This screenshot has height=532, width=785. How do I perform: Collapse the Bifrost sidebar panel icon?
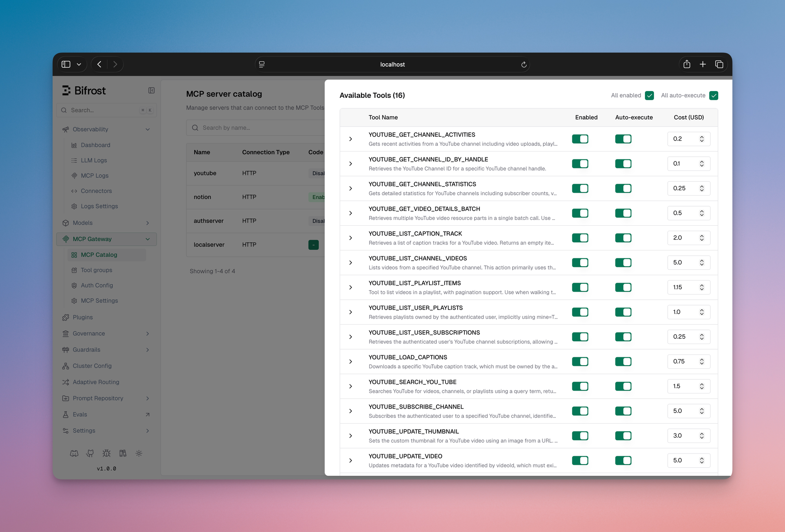coord(151,91)
